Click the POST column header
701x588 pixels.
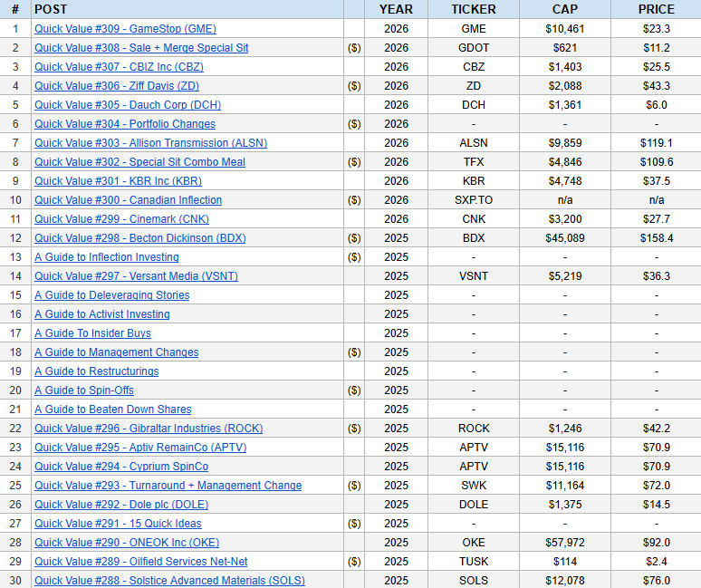point(187,9)
